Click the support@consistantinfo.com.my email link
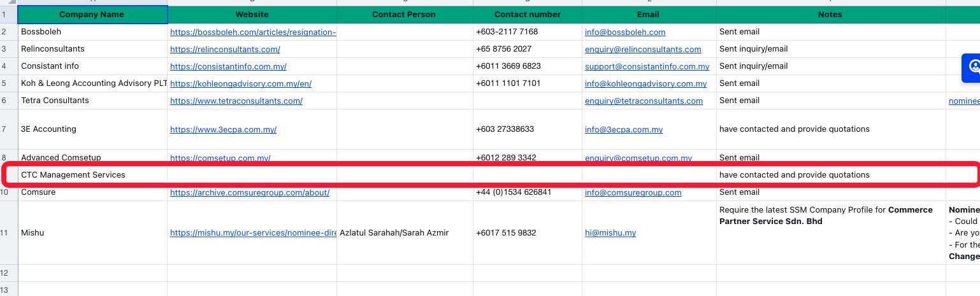This screenshot has width=980, height=296. coord(647,66)
